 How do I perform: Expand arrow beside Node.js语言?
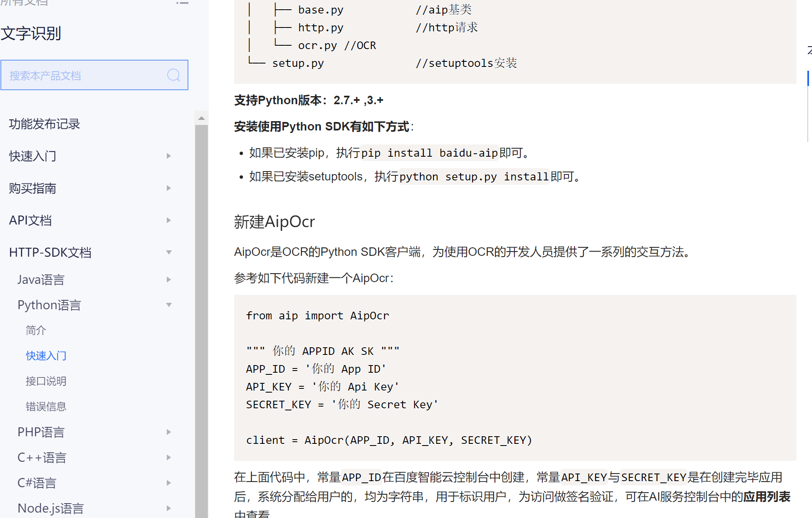[x=168, y=508]
